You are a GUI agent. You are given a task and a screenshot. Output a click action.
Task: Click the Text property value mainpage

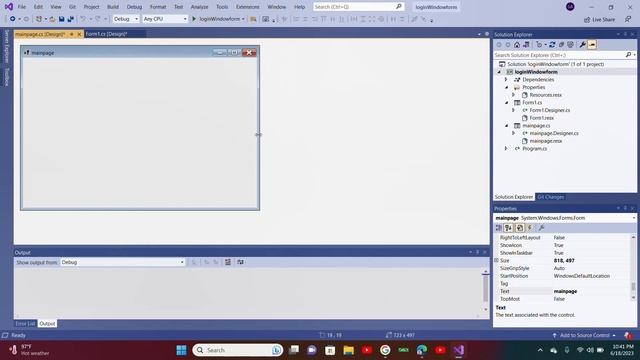point(565,291)
